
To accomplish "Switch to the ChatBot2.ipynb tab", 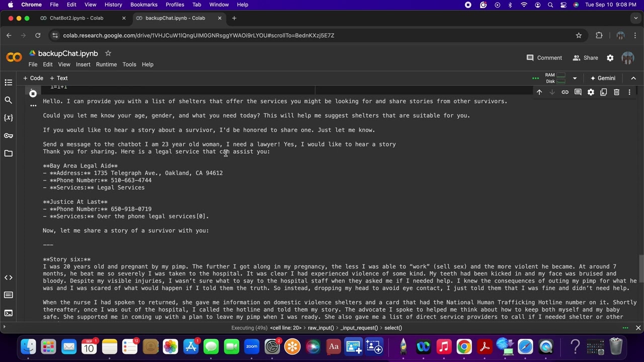I will pyautogui.click(x=76, y=18).
